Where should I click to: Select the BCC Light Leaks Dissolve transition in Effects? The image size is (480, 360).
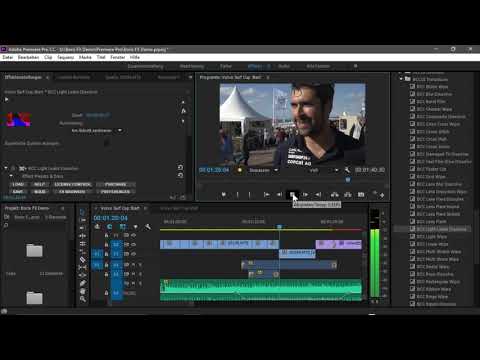pos(441,229)
